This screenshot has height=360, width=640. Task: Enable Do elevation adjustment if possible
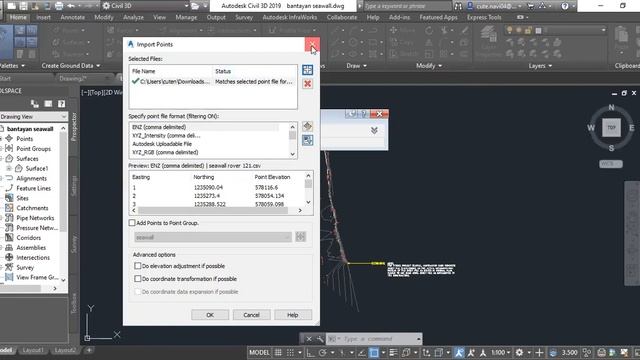(138, 266)
